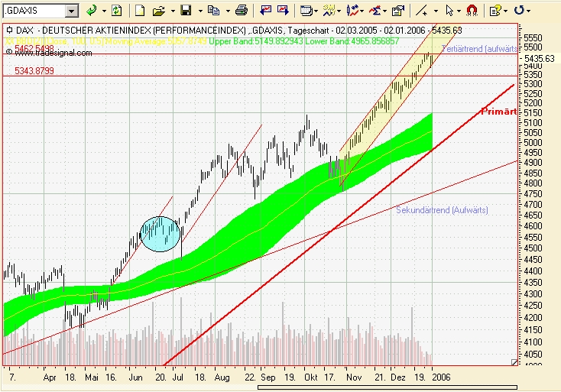This screenshot has height=392, width=561.
Task: Expand dropdown beside undo arrow
Action: pyautogui.click(x=528, y=11)
